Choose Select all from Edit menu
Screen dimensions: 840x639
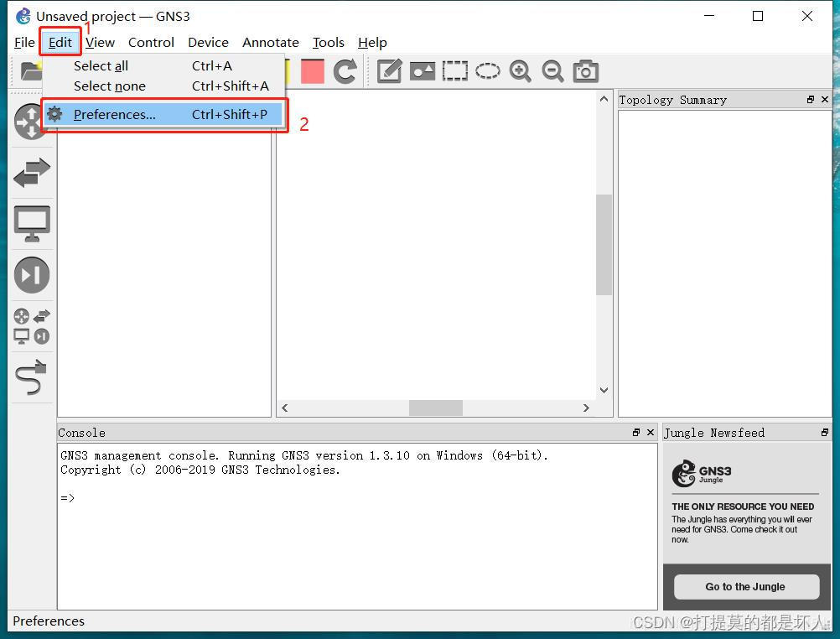pyautogui.click(x=164, y=66)
